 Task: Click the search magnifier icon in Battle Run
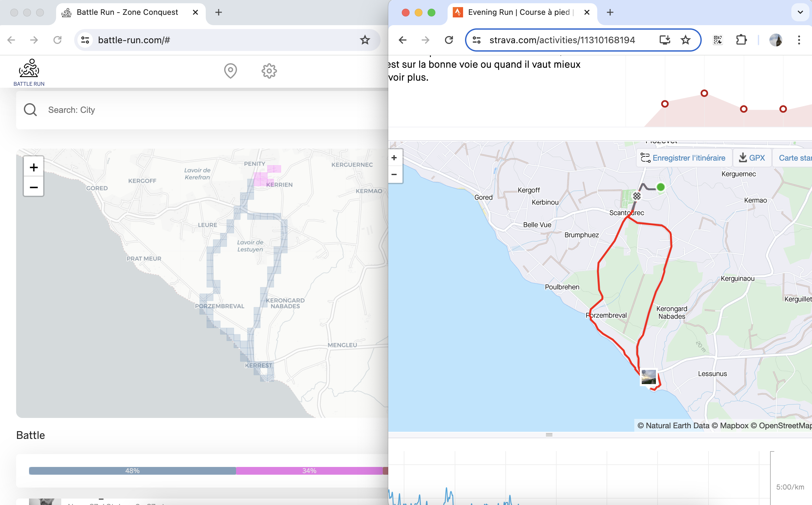(30, 110)
